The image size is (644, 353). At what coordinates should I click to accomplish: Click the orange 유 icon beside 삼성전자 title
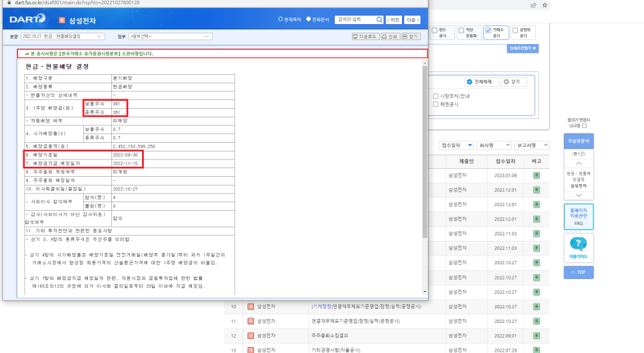[x=62, y=20]
